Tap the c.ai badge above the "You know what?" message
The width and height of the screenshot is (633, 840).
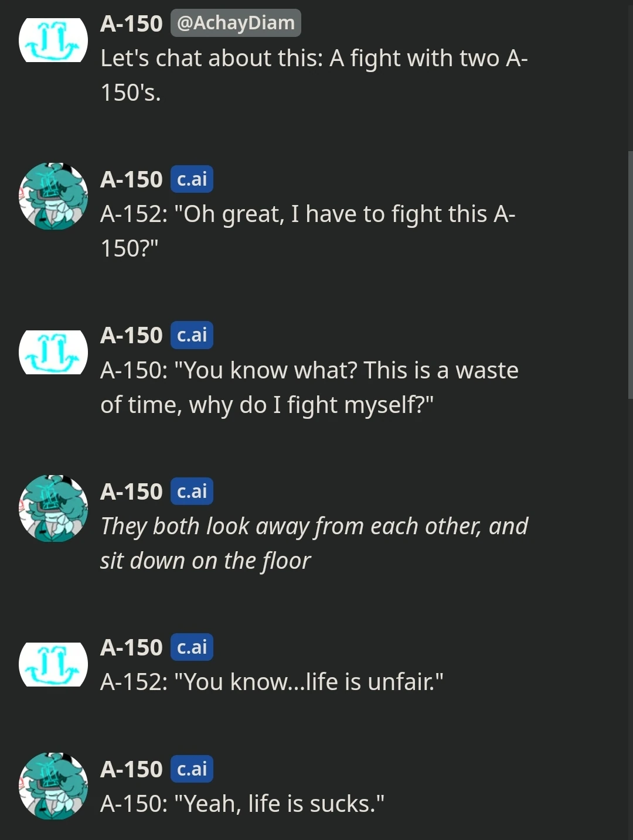pos(192,335)
